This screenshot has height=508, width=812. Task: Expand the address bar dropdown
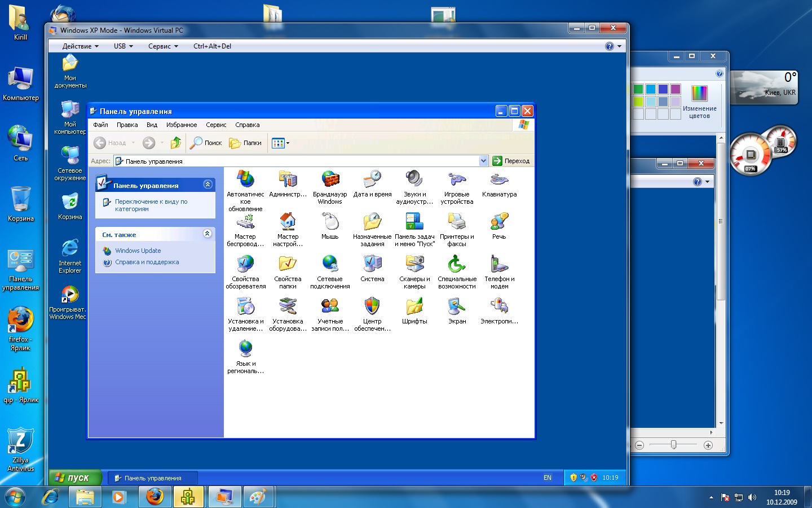(x=483, y=161)
